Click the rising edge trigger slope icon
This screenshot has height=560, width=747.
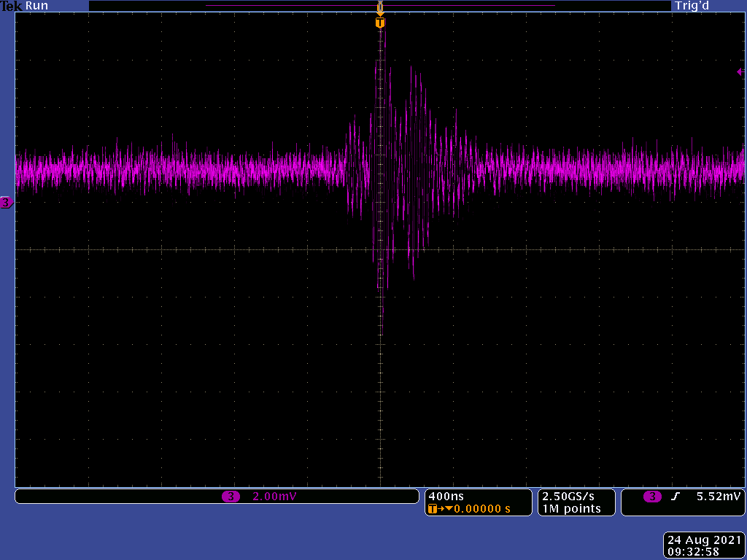coord(675,497)
